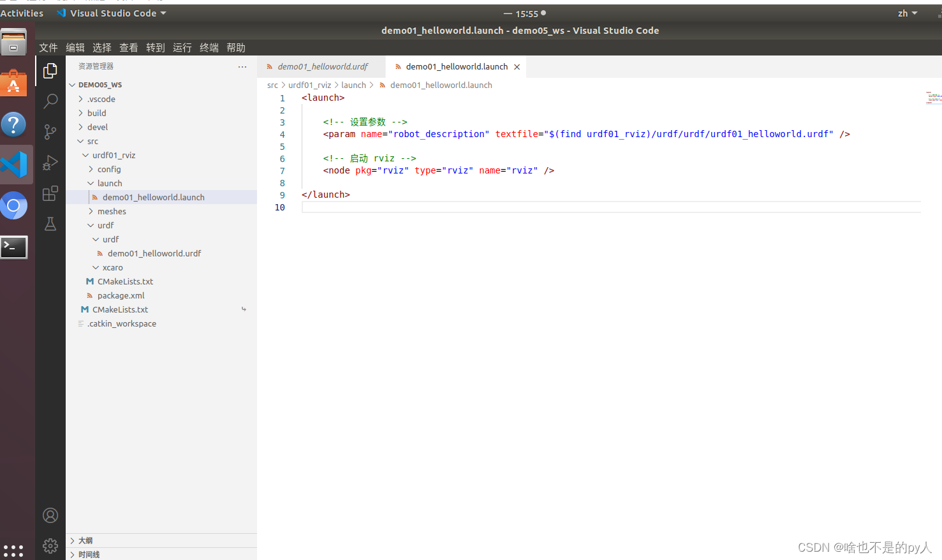Open the Explorer view in activity bar
This screenshot has width=942, height=560.
[x=50, y=71]
